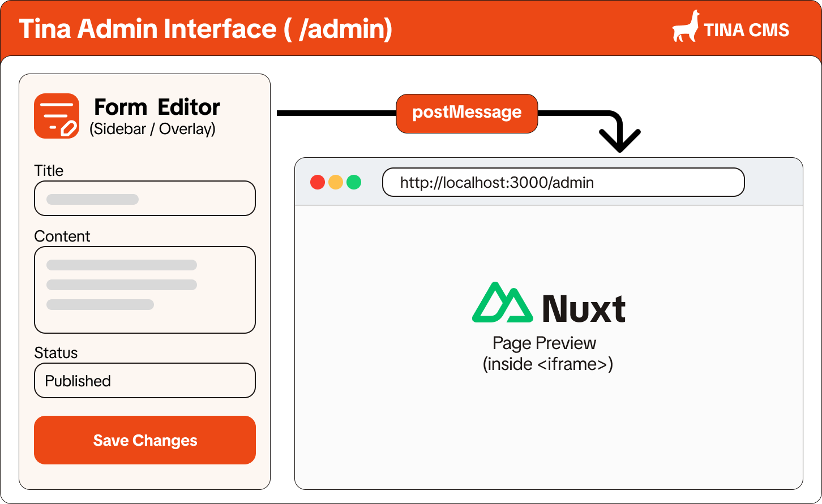The image size is (822, 504).
Task: Click the "Tina Admin Interface ( /admin)" heading
Action: [x=205, y=29]
